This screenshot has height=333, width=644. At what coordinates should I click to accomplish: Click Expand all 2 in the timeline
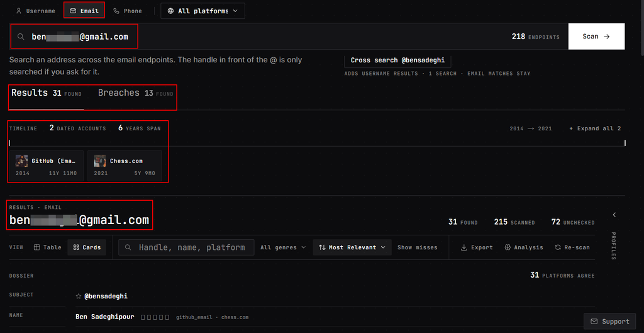click(595, 128)
